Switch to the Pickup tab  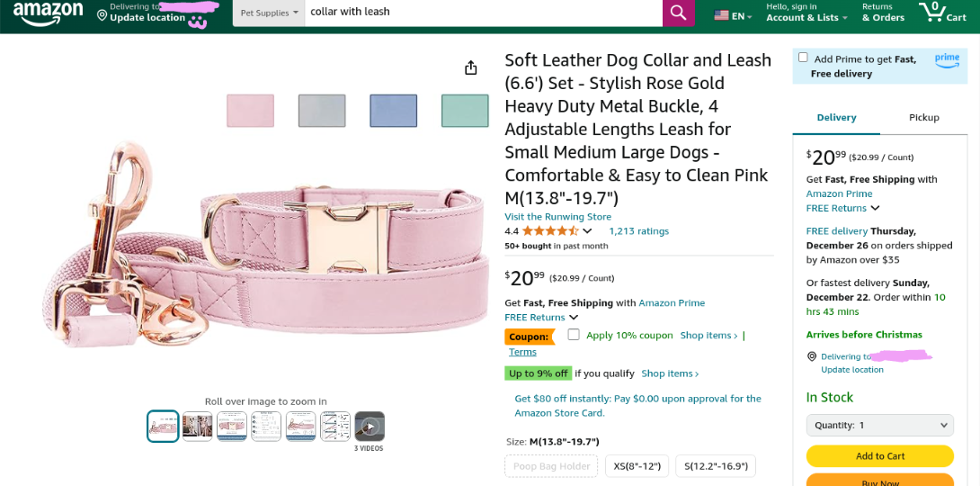click(x=923, y=117)
